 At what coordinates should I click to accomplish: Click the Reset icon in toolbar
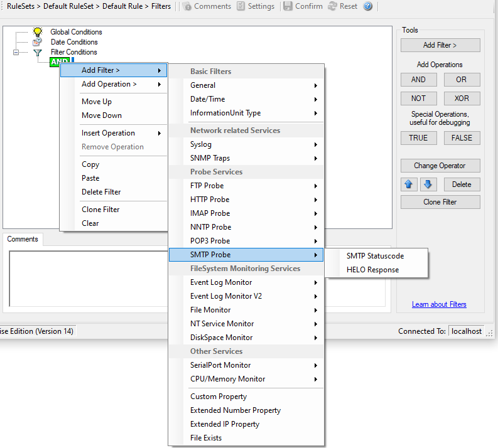[332, 6]
